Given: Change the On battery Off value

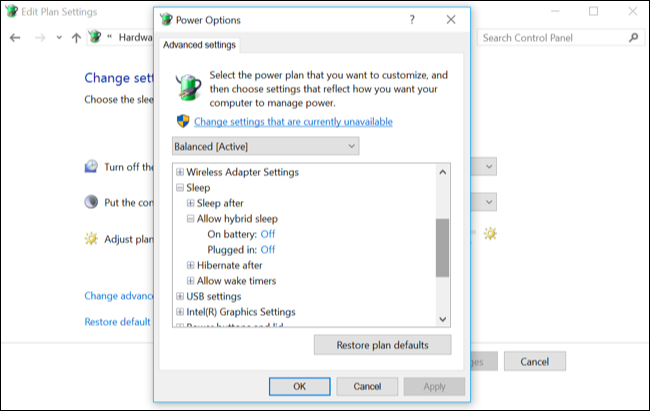Looking at the screenshot, I should click(x=268, y=234).
